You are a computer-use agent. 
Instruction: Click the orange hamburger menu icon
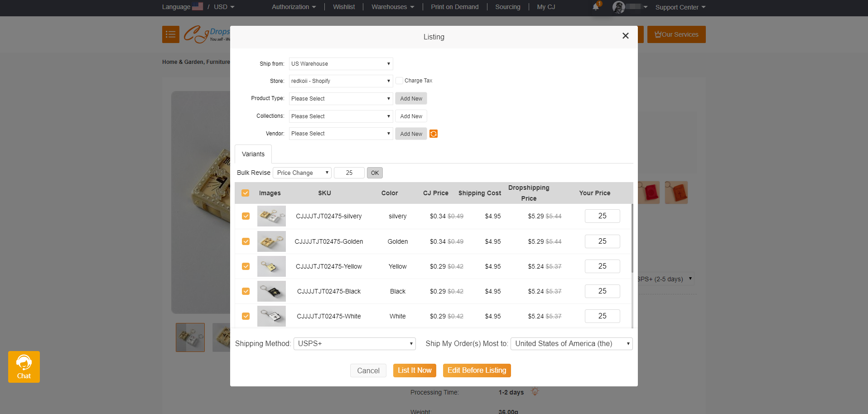pos(171,34)
